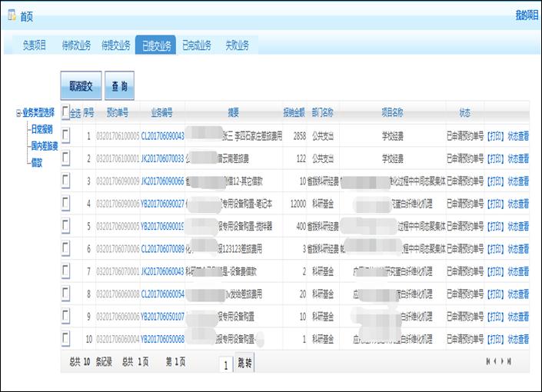Select 日常报销 in the business type tree

pos(42,129)
